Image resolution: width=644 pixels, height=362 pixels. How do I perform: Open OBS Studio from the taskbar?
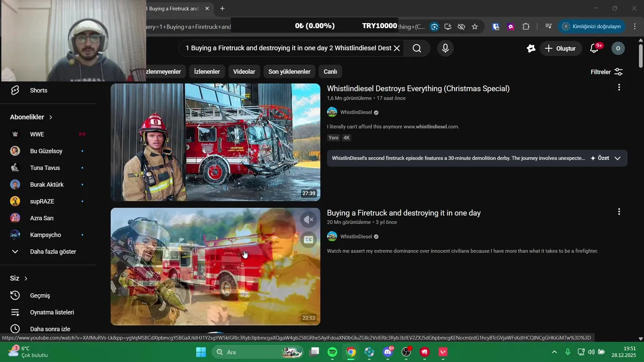tap(407, 352)
